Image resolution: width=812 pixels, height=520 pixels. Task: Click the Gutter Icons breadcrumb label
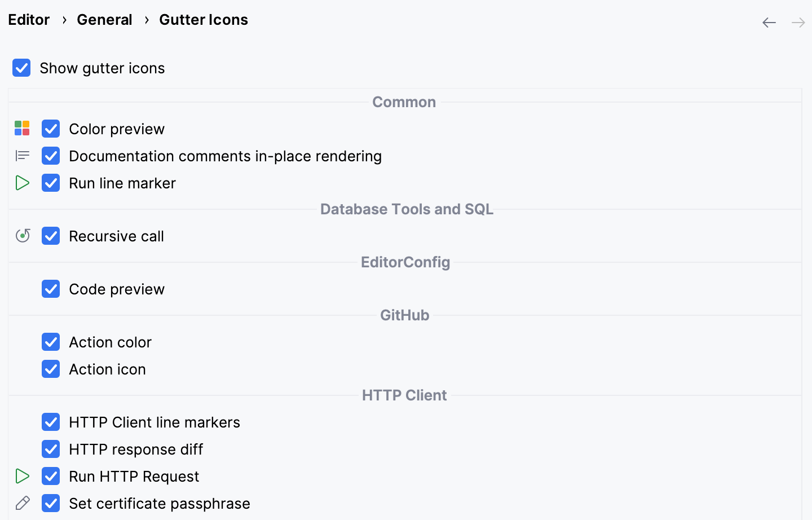pos(204,19)
